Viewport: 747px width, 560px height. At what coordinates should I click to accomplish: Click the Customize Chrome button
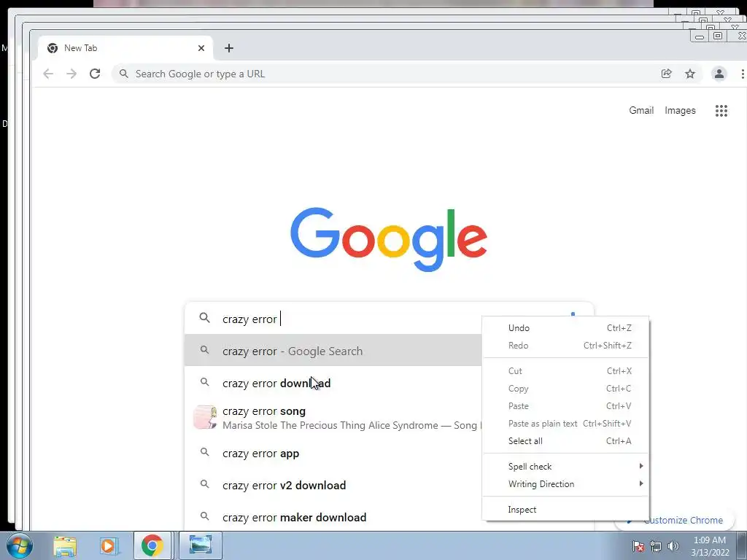pos(683,520)
